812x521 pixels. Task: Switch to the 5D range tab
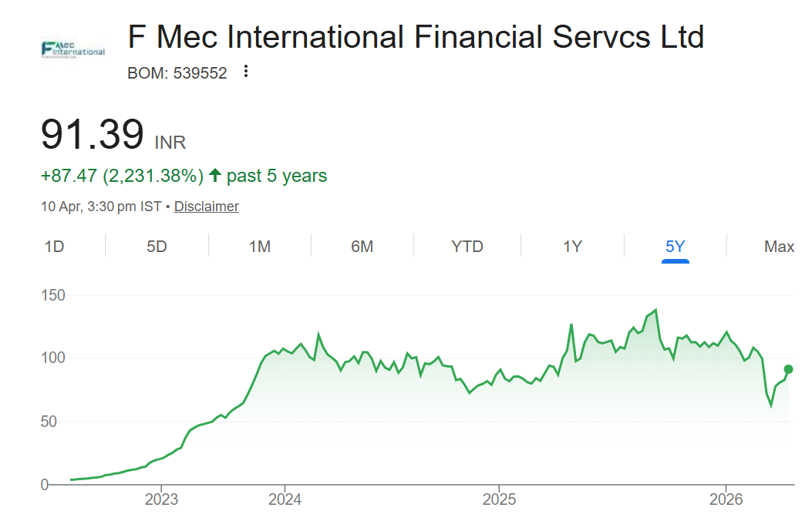pos(157,247)
